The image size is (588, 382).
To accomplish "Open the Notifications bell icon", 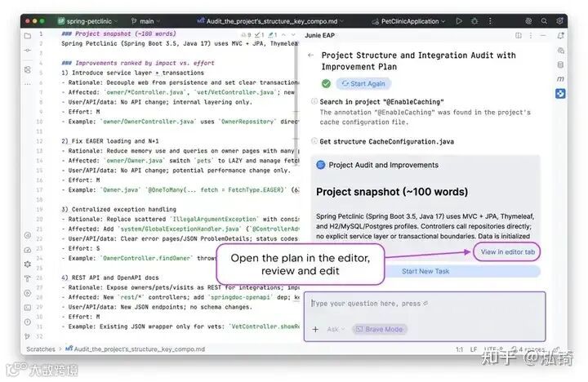I will (560, 36).
